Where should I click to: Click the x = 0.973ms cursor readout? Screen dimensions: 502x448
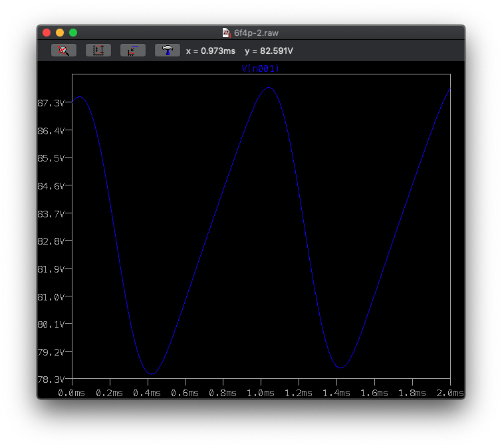pyautogui.click(x=211, y=51)
